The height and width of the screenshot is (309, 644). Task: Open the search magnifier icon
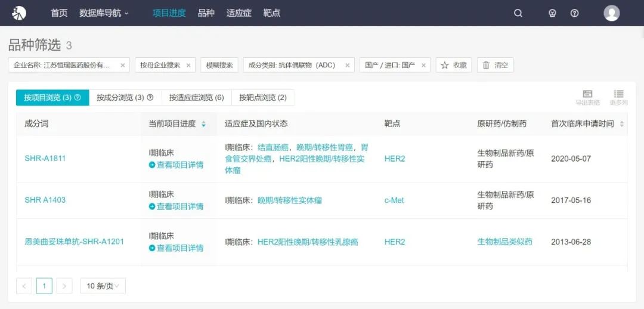[518, 13]
